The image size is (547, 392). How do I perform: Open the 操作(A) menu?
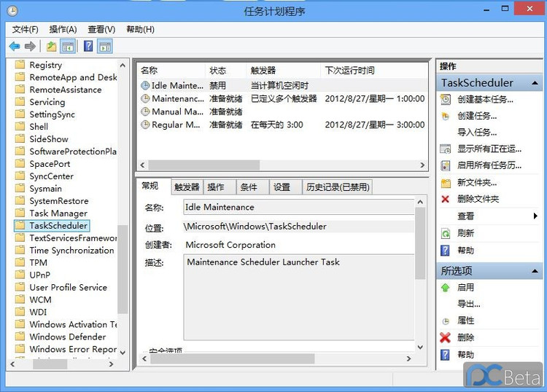click(x=63, y=29)
